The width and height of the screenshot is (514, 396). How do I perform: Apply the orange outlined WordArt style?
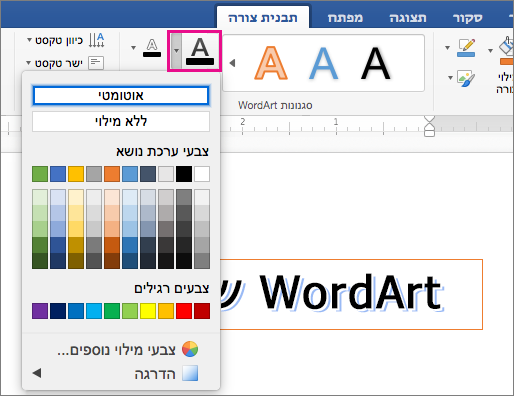pyautogui.click(x=271, y=63)
